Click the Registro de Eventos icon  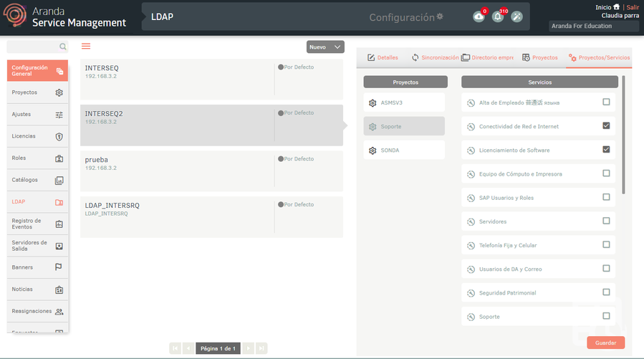tap(59, 224)
